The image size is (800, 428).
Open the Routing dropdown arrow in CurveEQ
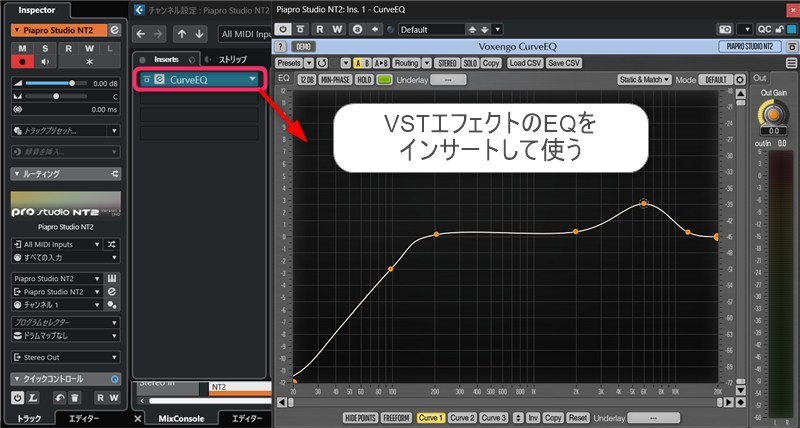(427, 63)
